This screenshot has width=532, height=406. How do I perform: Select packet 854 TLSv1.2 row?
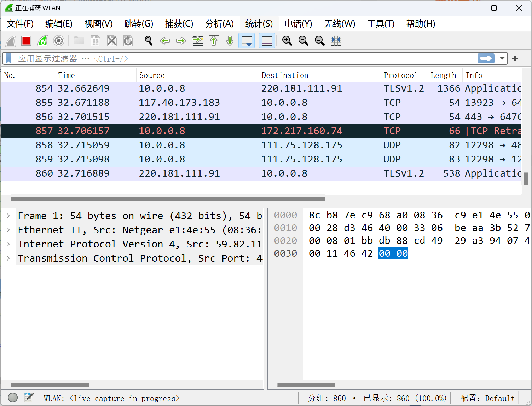tap(261, 88)
